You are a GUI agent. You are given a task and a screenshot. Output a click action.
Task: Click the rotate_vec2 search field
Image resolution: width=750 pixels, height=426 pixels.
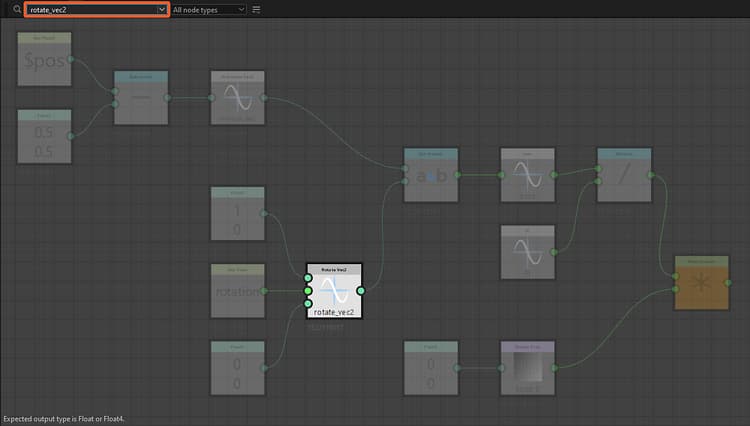[x=97, y=10]
